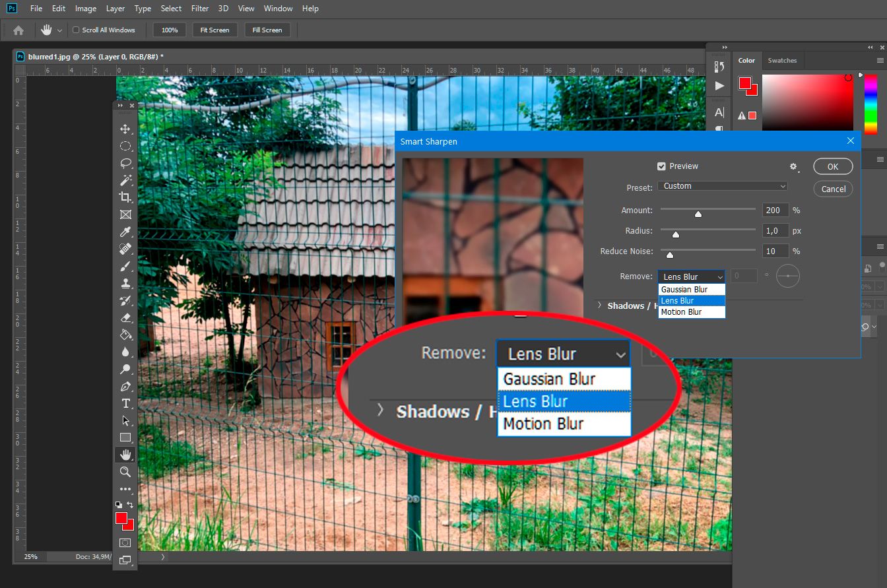Select the Rectangle shape tool
The width and height of the screenshot is (887, 588).
(125, 438)
